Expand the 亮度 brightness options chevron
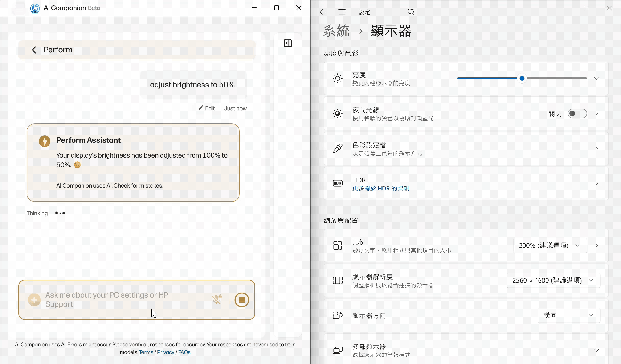 pyautogui.click(x=596, y=79)
